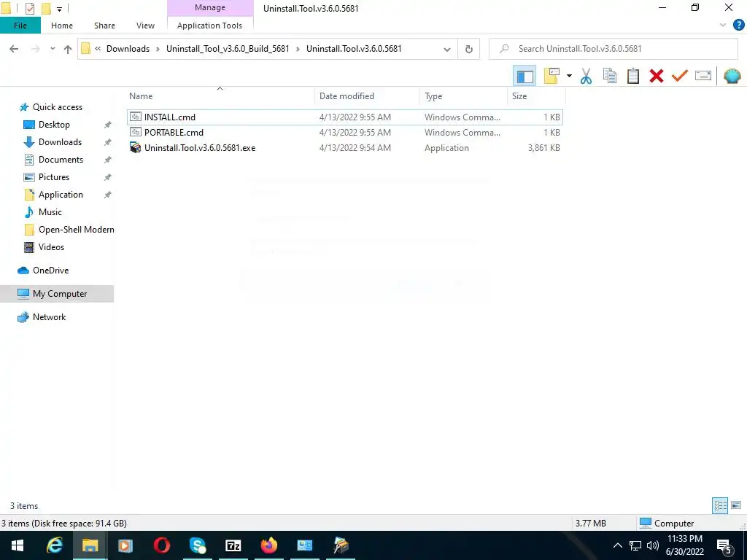
Task: Go up one folder level
Action: (x=68, y=49)
